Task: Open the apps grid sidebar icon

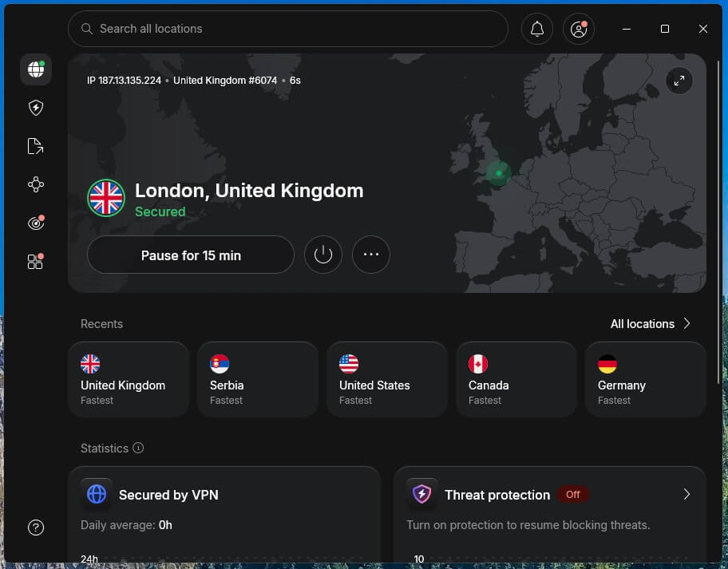Action: pos(36,261)
